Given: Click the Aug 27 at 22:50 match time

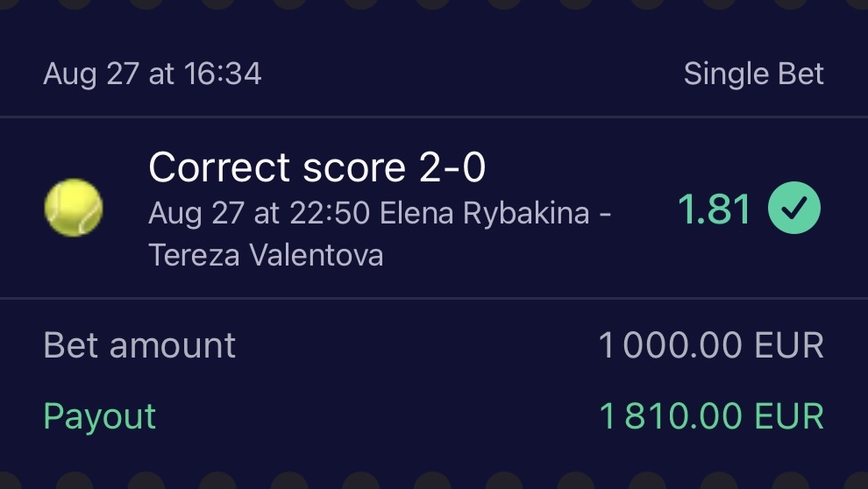Looking at the screenshot, I should point(259,213).
